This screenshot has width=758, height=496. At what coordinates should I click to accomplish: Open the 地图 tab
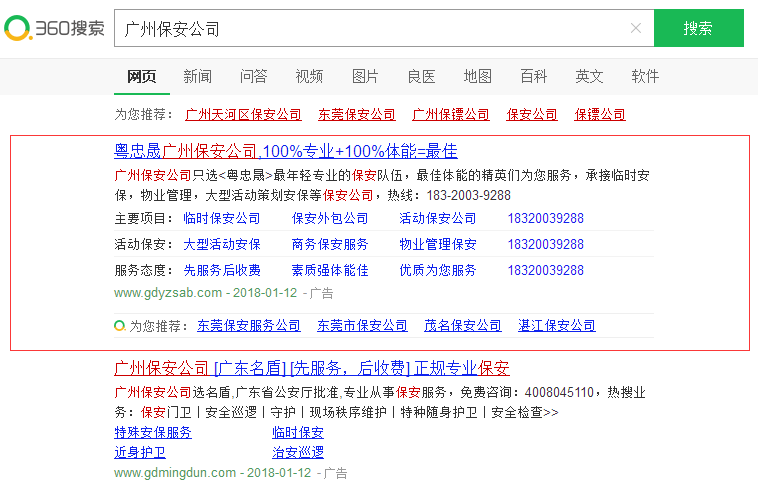[x=477, y=76]
